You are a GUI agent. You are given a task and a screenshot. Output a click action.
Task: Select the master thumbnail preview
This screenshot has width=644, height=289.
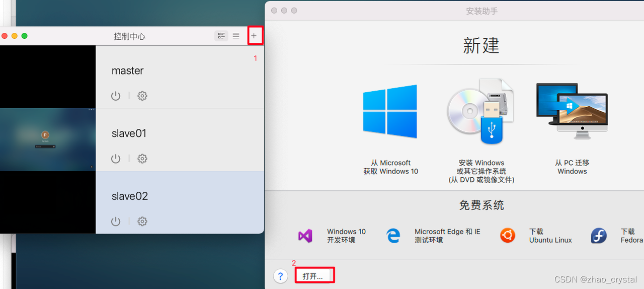[48, 77]
